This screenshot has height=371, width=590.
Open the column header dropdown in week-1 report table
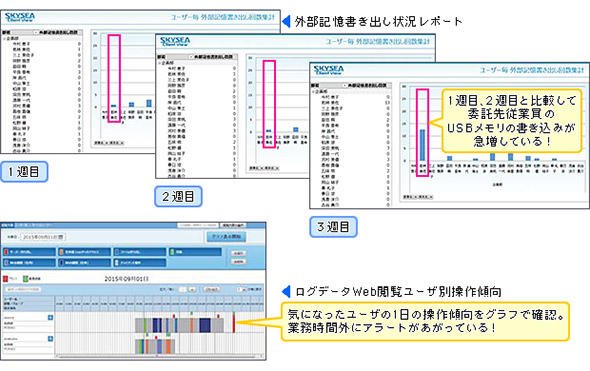point(36,33)
